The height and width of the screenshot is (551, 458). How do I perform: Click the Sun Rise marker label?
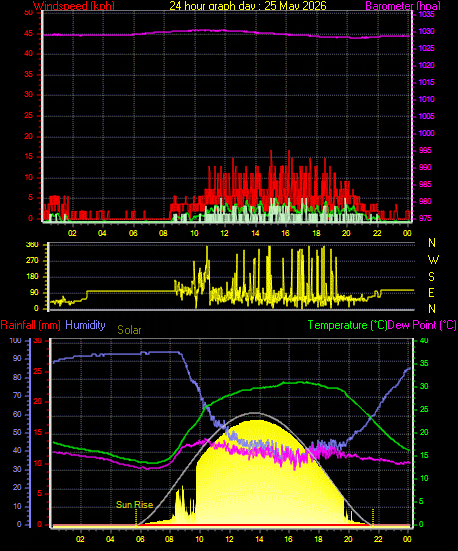[135, 505]
